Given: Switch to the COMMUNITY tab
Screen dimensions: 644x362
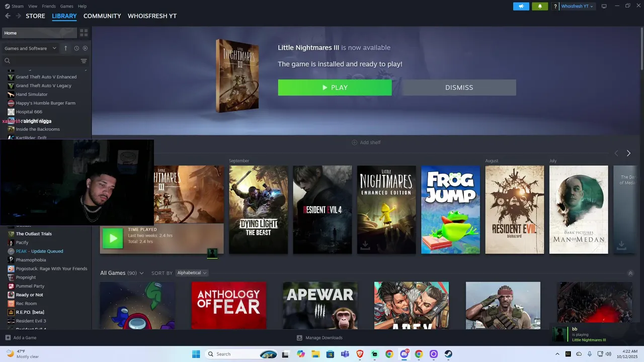Looking at the screenshot, I should [x=102, y=16].
